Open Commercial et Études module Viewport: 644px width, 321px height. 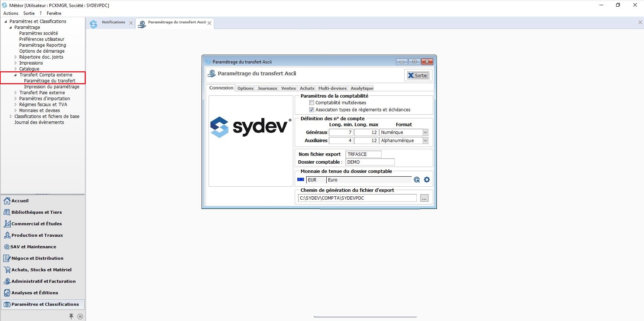coord(36,224)
